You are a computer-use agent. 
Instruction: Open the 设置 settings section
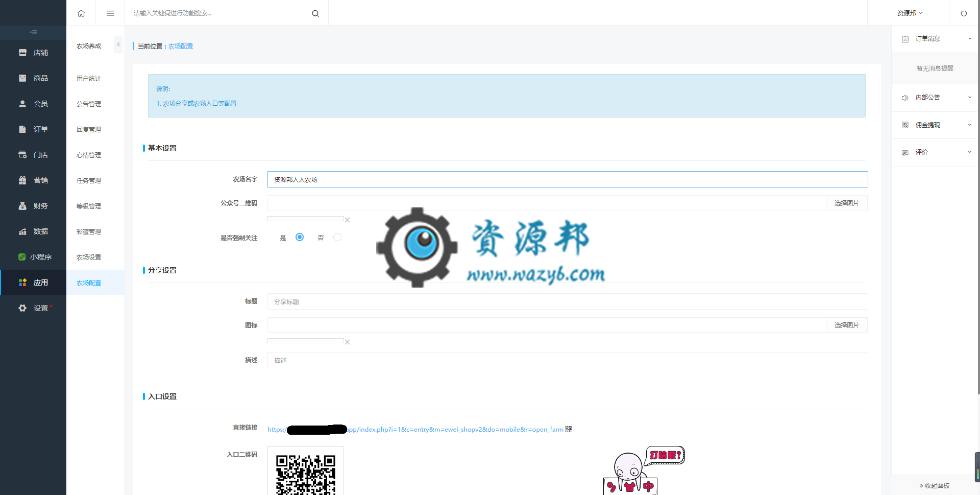point(33,308)
